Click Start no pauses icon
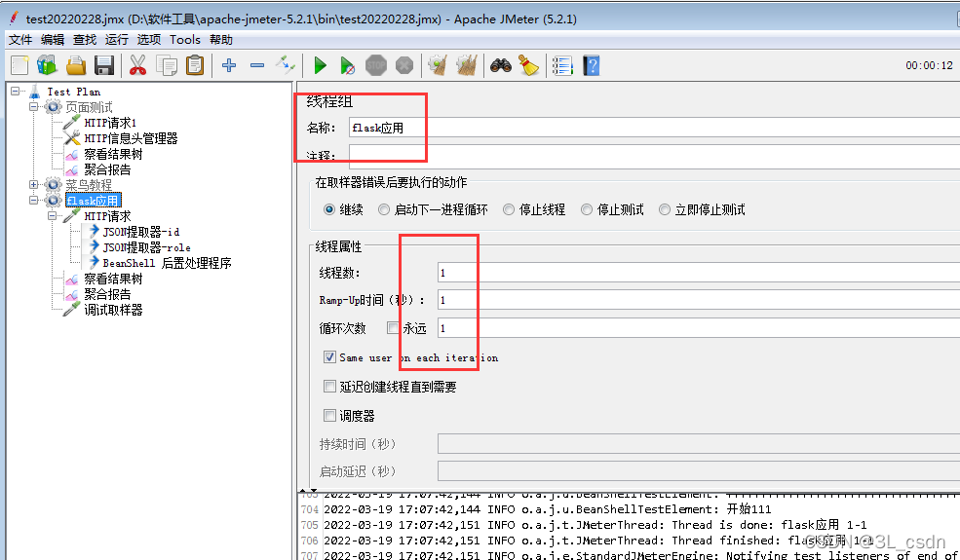Viewport: 960px width, 560px height. [347, 65]
